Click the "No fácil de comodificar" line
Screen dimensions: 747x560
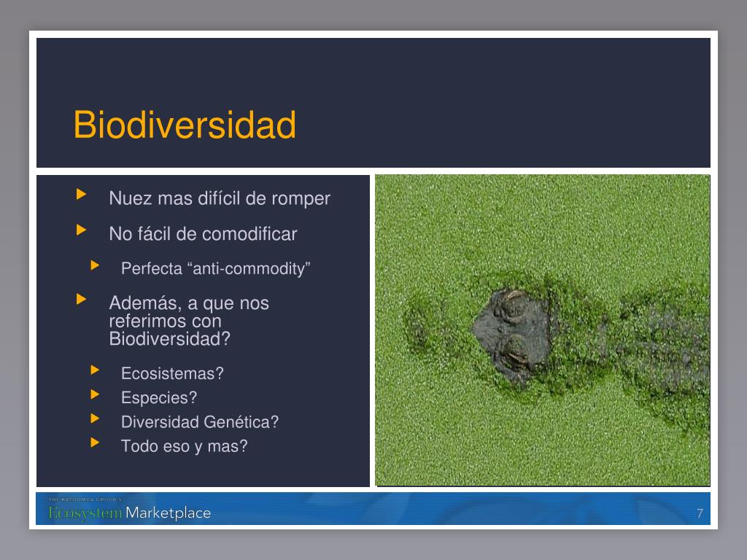pyautogui.click(x=203, y=234)
